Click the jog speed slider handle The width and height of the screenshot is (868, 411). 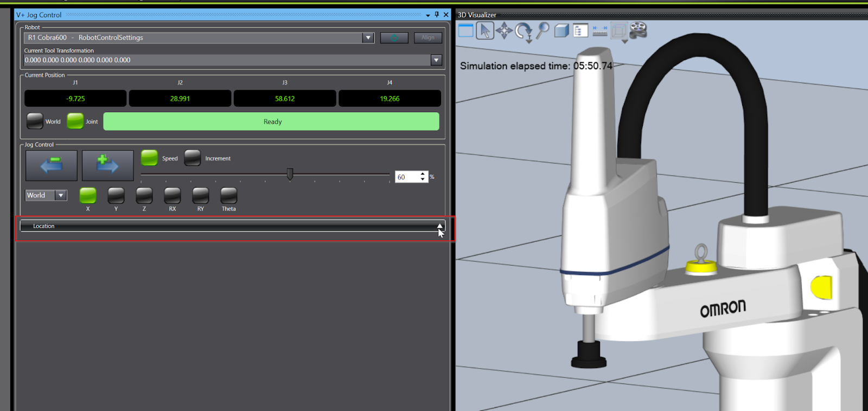[290, 174]
